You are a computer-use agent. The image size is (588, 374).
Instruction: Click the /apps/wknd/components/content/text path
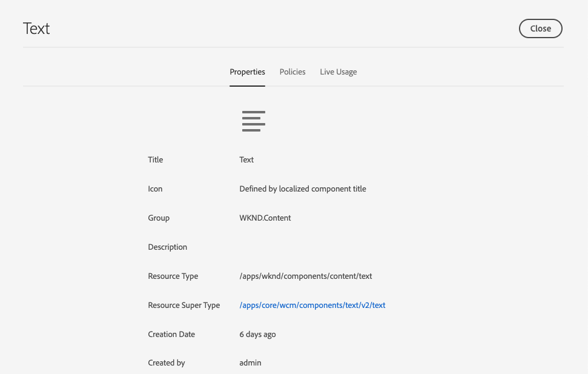point(306,276)
